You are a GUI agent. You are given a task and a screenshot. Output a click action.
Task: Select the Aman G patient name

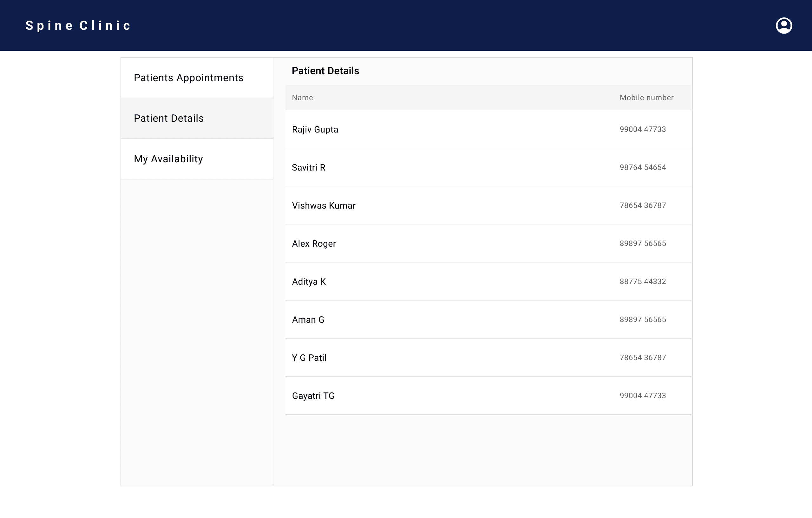point(308,320)
